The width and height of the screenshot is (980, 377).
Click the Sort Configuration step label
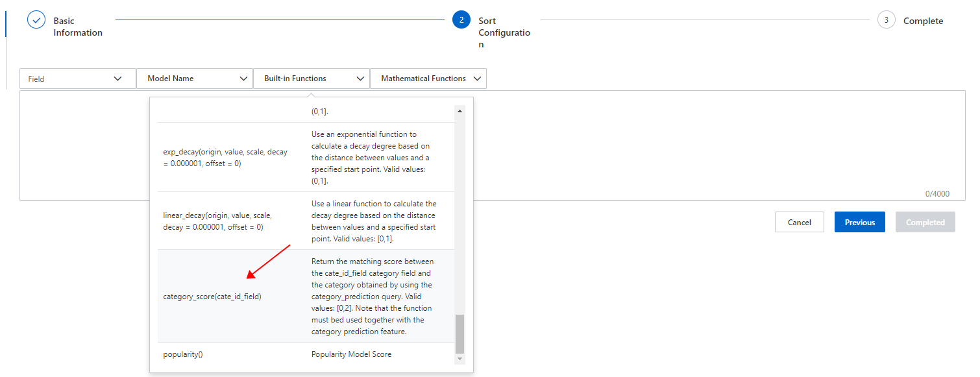coord(504,32)
